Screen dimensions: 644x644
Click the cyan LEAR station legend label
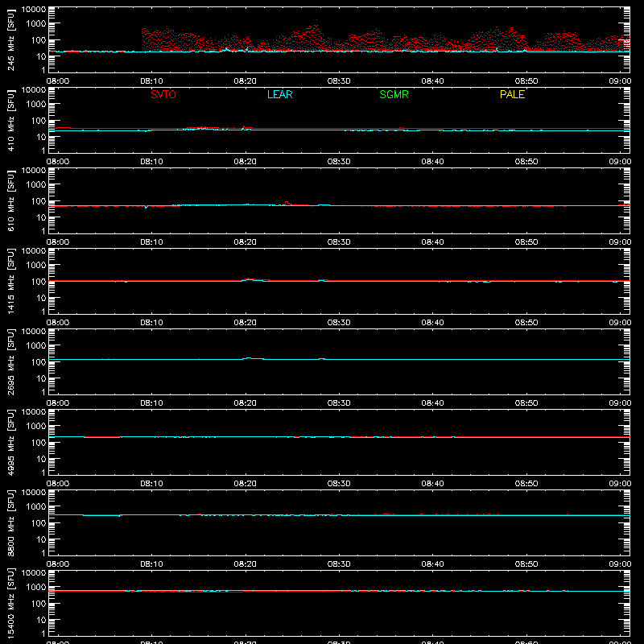(x=279, y=94)
